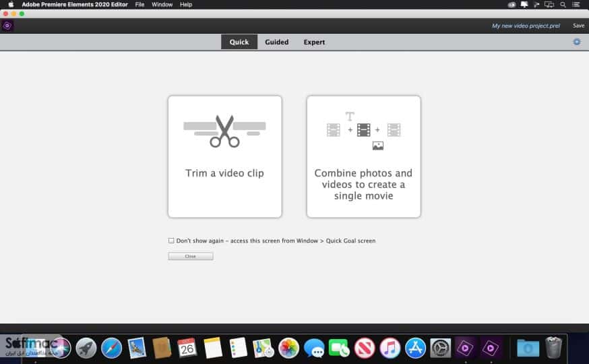Image resolution: width=589 pixels, height=364 pixels.
Task: Open the File menu
Action: coord(139,5)
